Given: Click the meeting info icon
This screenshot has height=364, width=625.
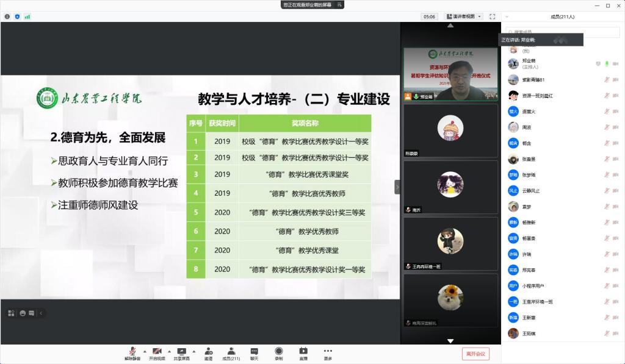Looking at the screenshot, I should pyautogui.click(x=7, y=16).
